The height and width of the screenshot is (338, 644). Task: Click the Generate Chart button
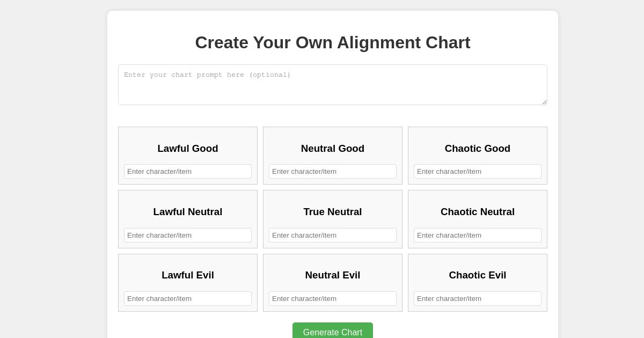(x=333, y=332)
